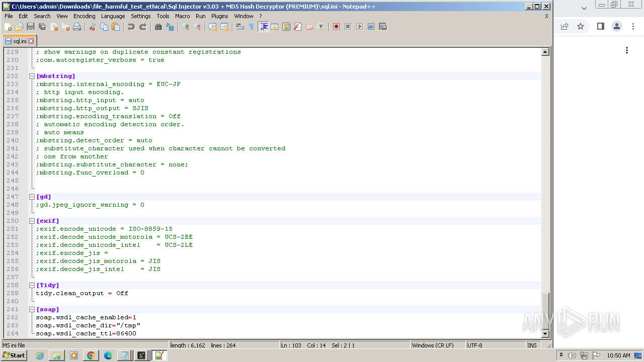Zoom out using toolbar icon
Image resolution: width=644 pixels, height=362 pixels.
click(x=197, y=27)
